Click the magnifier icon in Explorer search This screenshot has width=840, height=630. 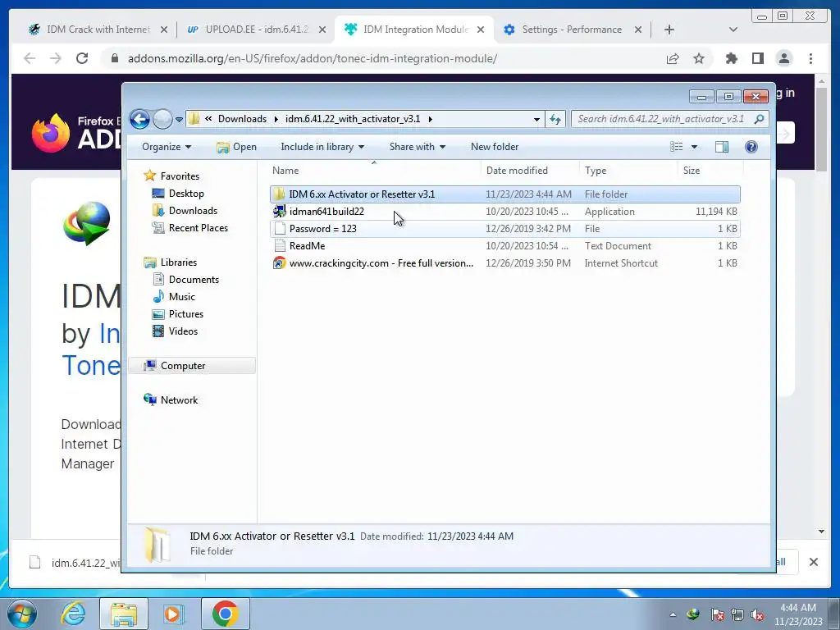[x=759, y=119]
